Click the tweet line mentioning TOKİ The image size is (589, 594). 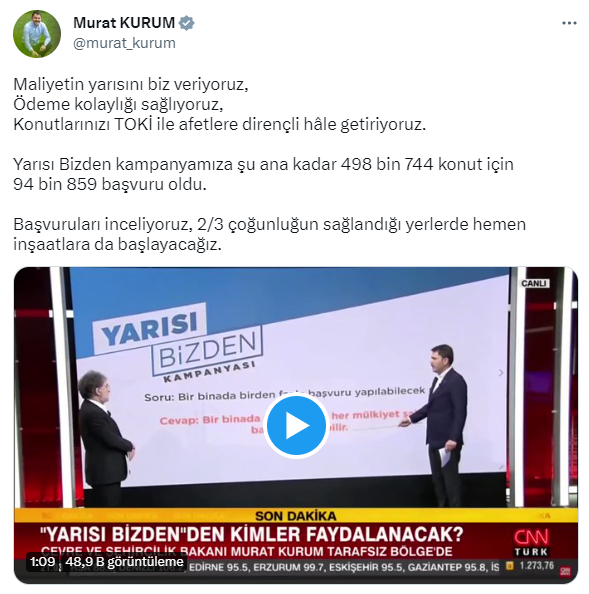tap(220, 124)
